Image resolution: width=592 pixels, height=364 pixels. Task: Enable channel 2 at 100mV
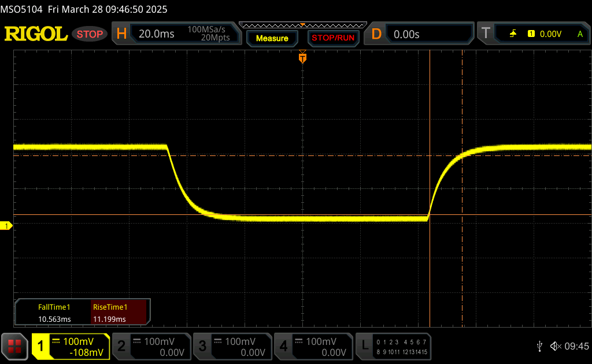click(150, 346)
